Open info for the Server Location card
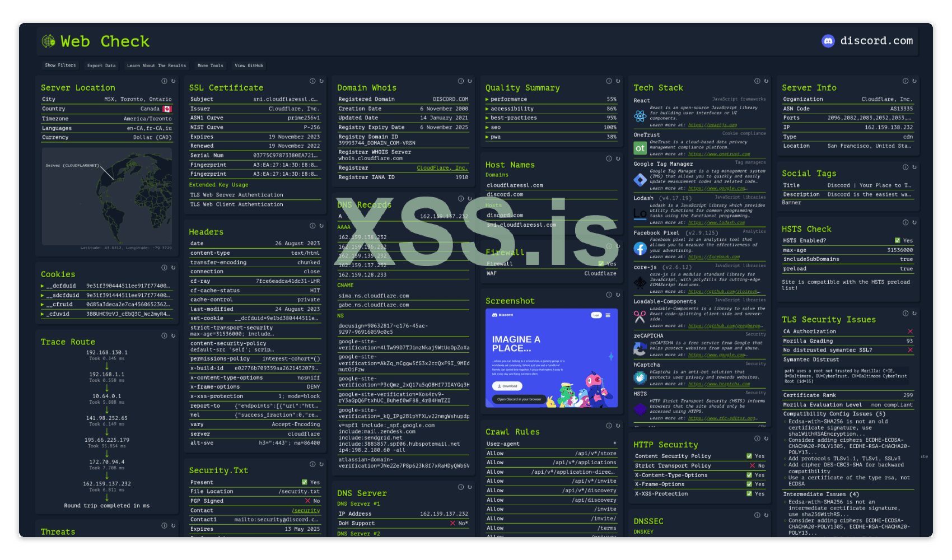 164,81
